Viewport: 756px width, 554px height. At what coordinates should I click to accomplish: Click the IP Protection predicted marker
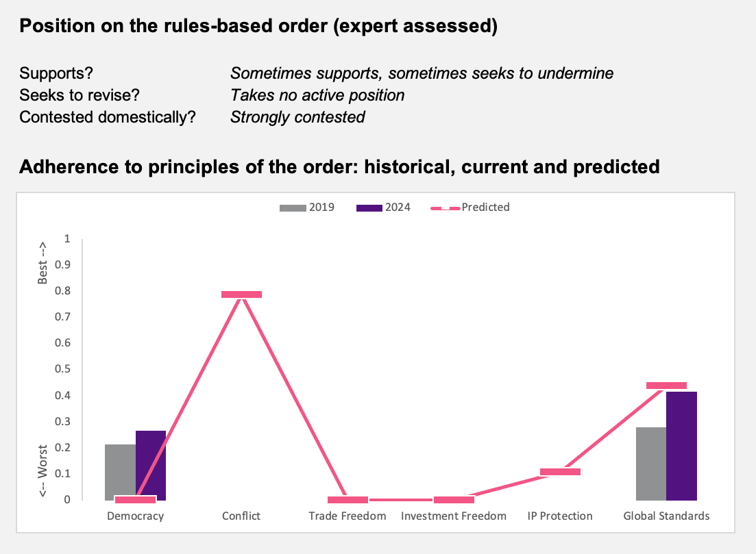pyautogui.click(x=560, y=472)
